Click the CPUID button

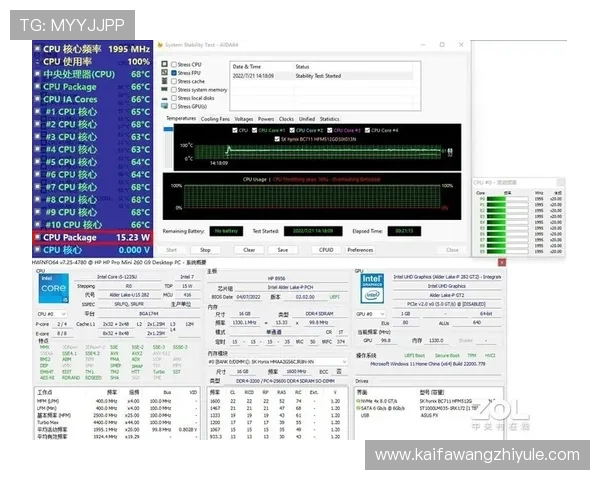click(x=326, y=250)
